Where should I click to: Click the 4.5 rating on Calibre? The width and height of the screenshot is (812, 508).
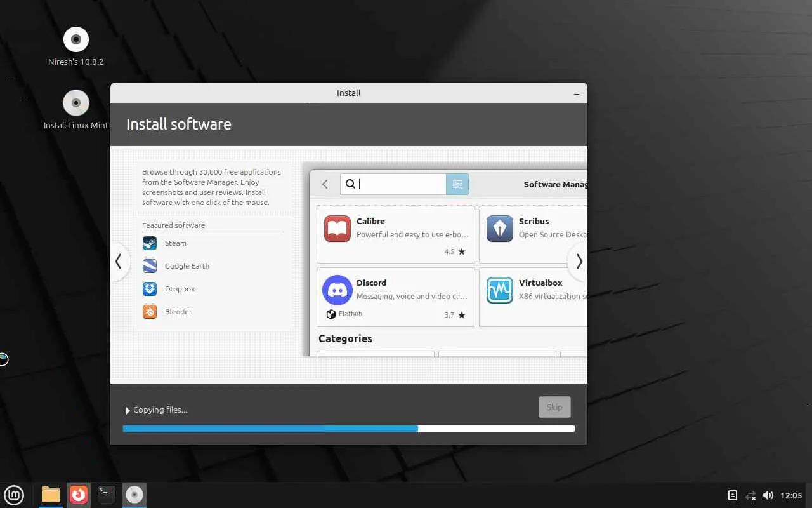(449, 252)
